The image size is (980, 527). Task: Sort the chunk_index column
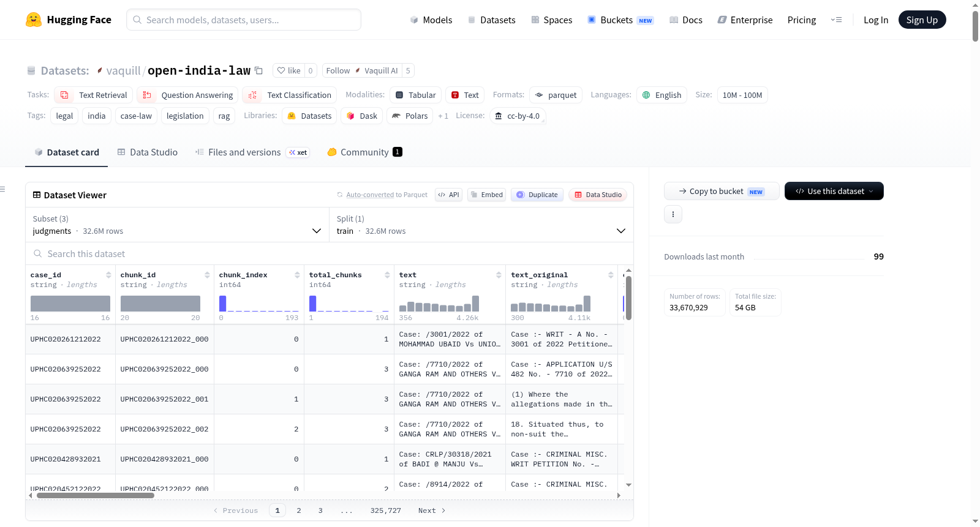point(297,275)
